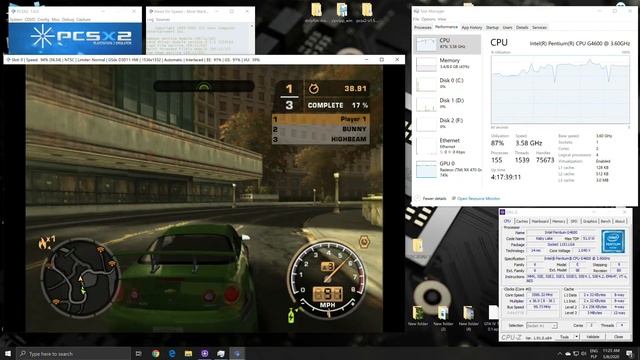Open Task Manager's File menu
Screen dimensions: 640x360
(x=416, y=19)
